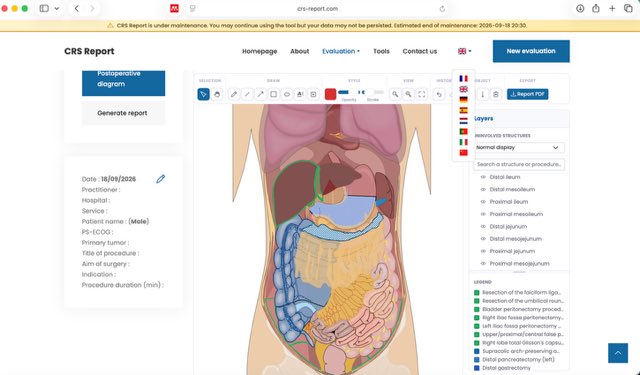Choose the rectangle shape tool
640x375 pixels.
click(x=273, y=94)
